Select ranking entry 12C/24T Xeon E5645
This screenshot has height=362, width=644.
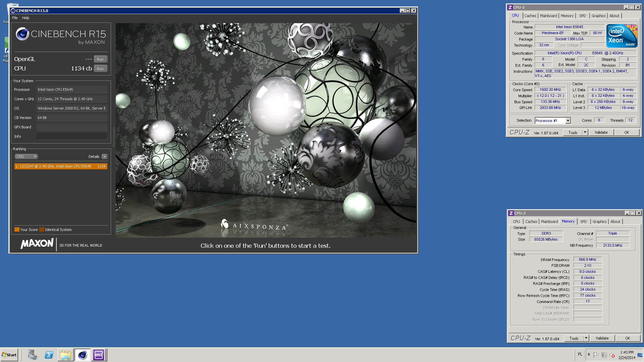click(x=61, y=166)
